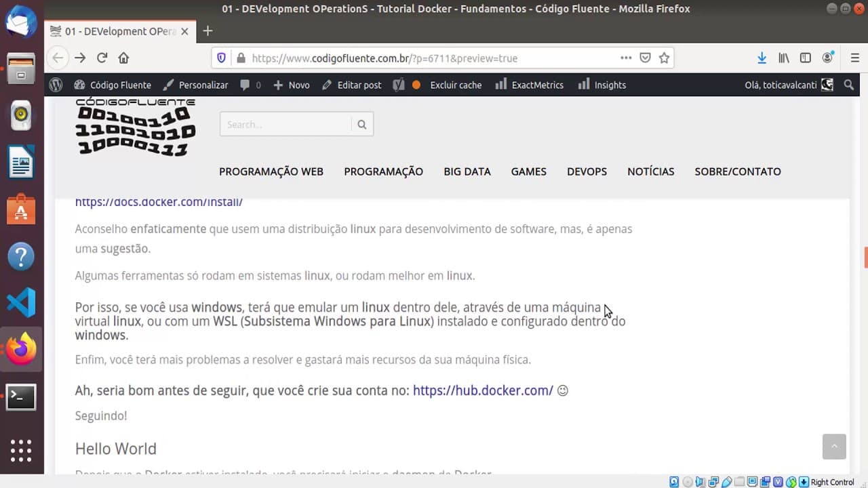Toggle the Firefox sidebar view
868x488 pixels.
coord(806,58)
